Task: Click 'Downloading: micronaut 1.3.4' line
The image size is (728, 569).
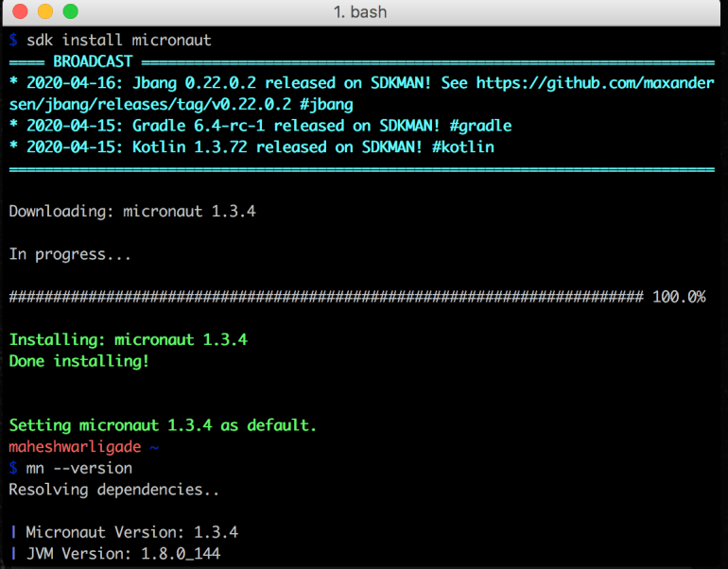Action: click(132, 212)
